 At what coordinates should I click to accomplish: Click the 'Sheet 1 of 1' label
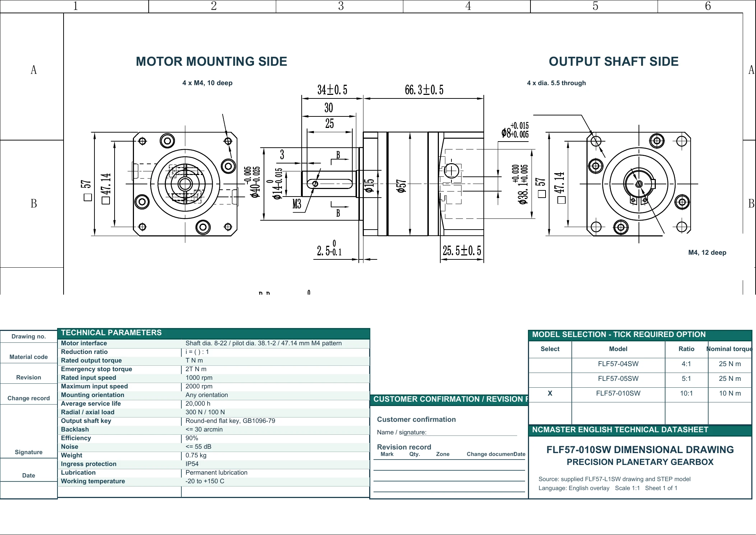[661, 488]
